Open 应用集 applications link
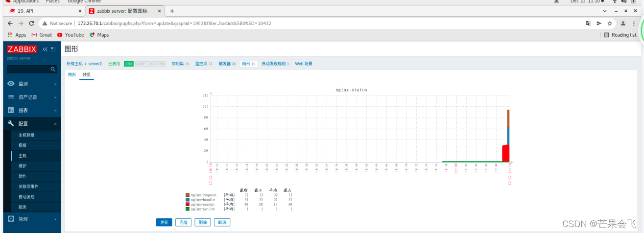 tap(178, 64)
